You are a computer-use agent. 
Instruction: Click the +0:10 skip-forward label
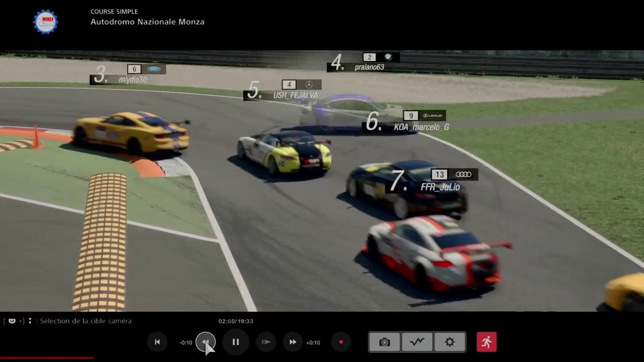tap(313, 342)
